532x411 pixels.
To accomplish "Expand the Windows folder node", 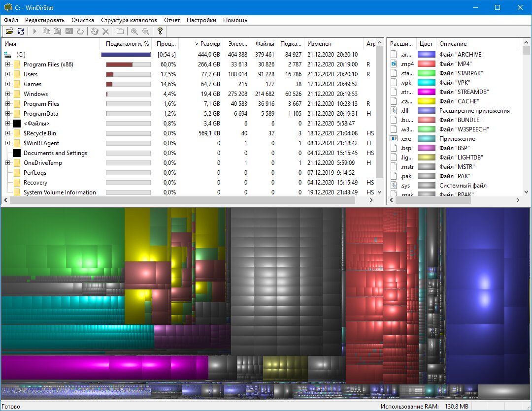I will [x=7, y=94].
